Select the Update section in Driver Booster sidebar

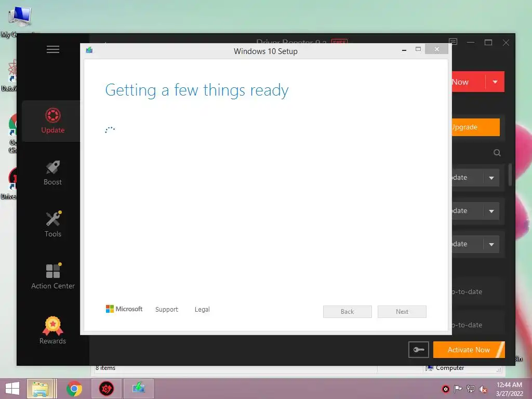[x=52, y=121]
